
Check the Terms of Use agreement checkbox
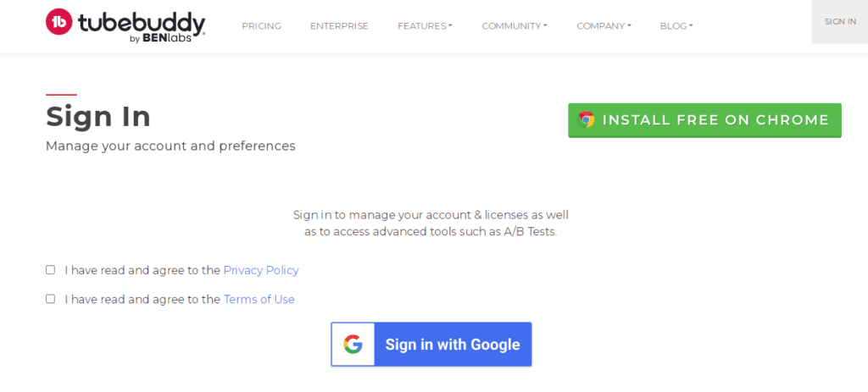coord(50,299)
